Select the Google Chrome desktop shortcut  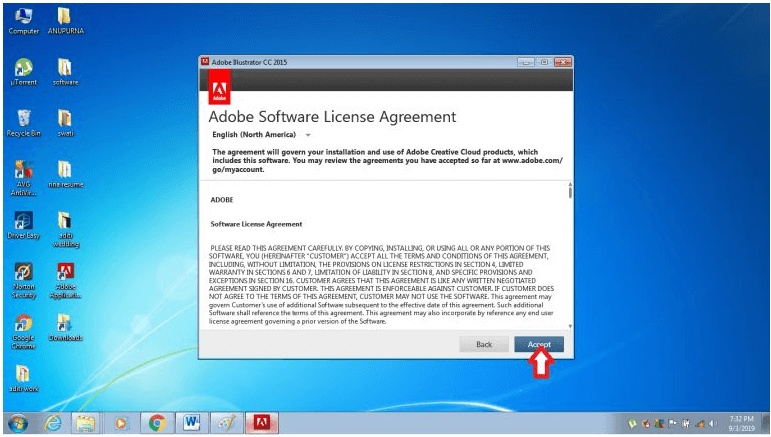pyautogui.click(x=24, y=332)
